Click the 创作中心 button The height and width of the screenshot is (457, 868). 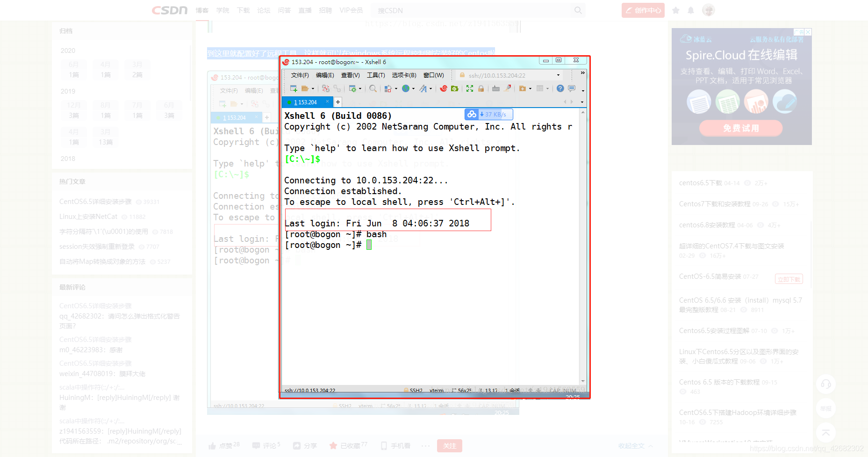[643, 10]
